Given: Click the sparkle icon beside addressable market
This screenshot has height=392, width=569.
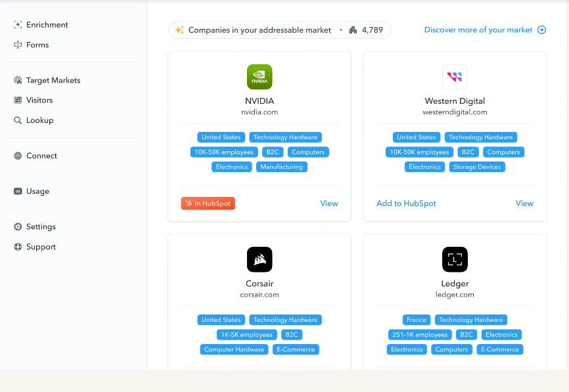Looking at the screenshot, I should pos(179,30).
